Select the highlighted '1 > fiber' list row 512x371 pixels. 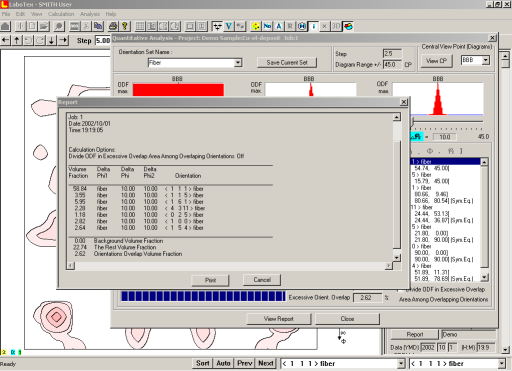point(445,161)
